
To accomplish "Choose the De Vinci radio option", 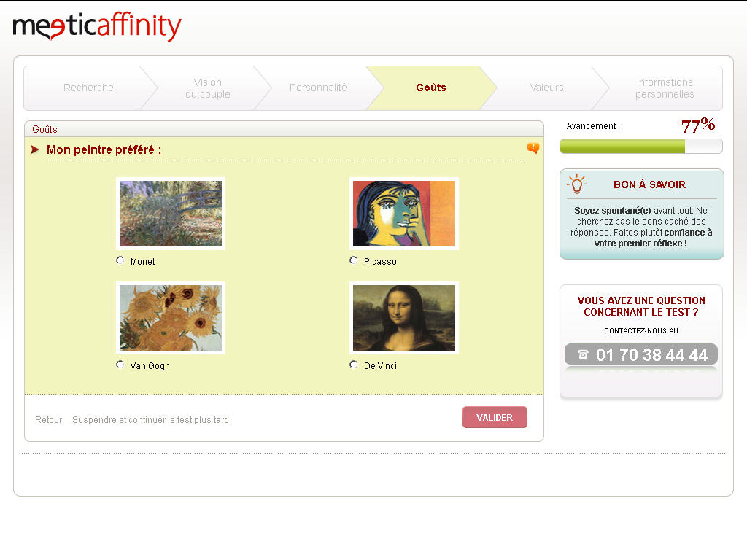I will (x=354, y=365).
